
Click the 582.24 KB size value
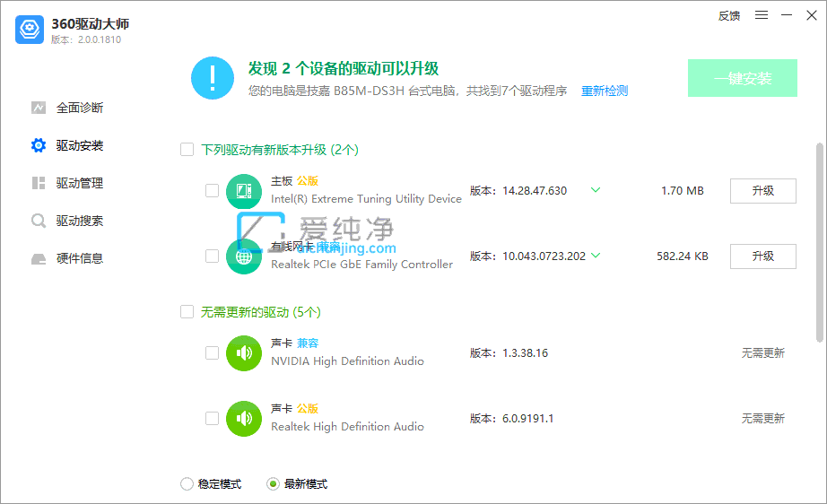coord(683,256)
